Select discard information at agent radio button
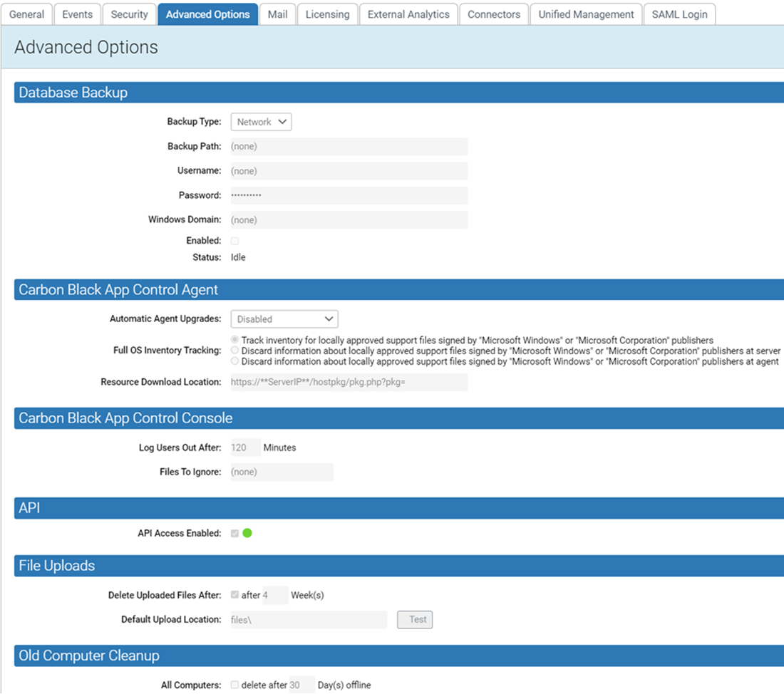The image size is (784, 694). click(x=234, y=361)
